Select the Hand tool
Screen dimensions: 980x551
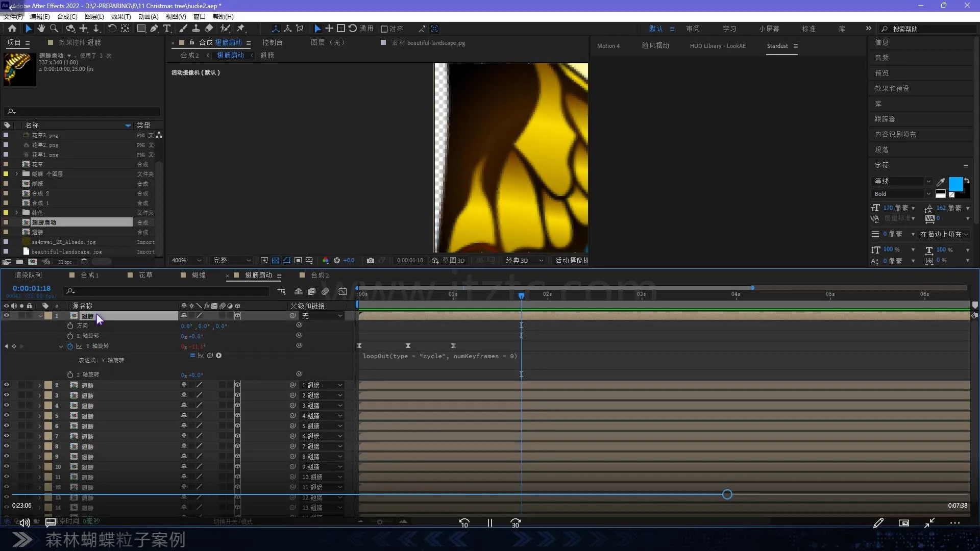[41, 29]
